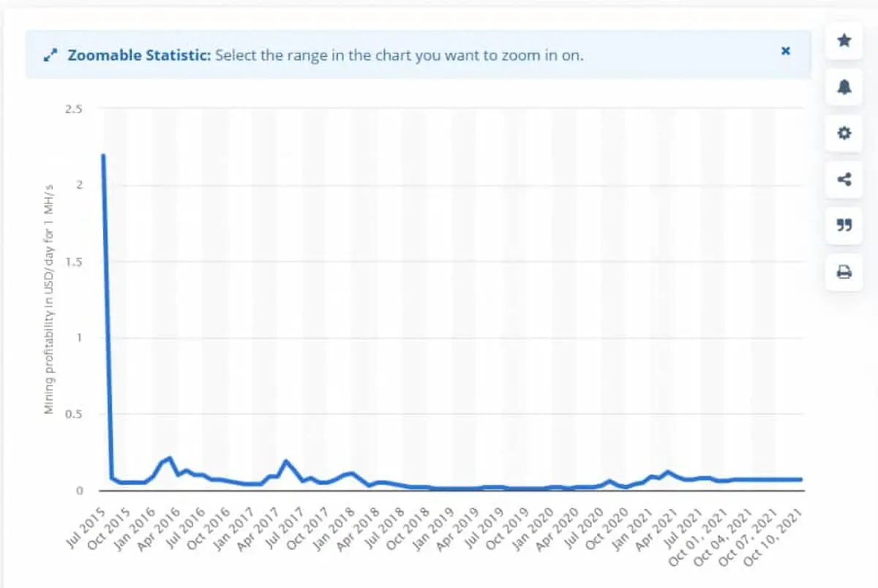Click the print icon
Screen dimensions: 878x588
(x=844, y=272)
